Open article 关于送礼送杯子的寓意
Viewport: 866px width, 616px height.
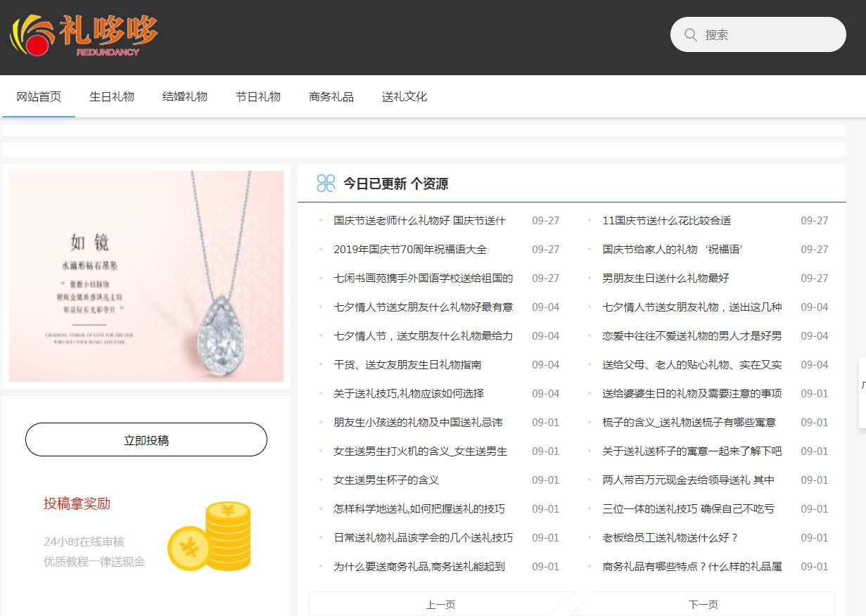(692, 451)
